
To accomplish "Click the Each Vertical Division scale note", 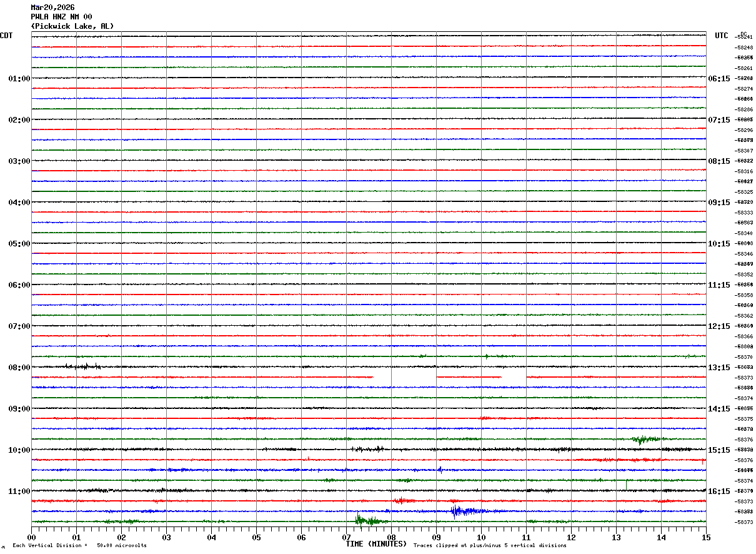I will click(x=79, y=545).
